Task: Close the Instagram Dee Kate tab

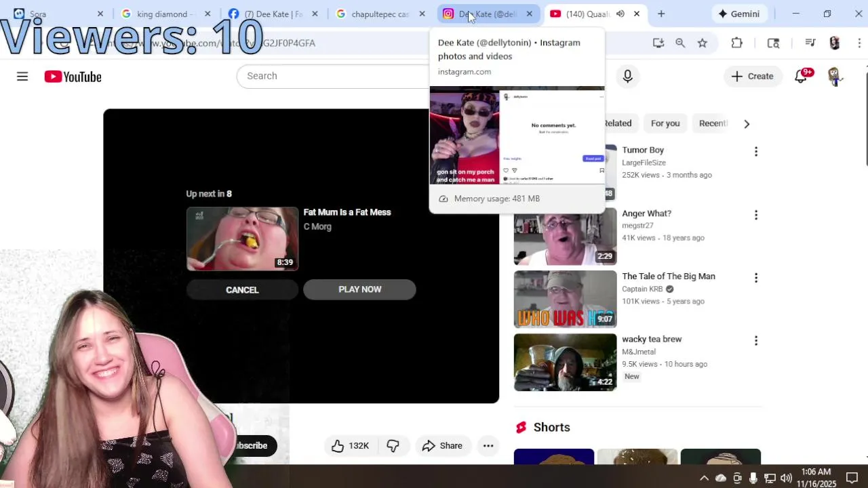Action: click(x=529, y=14)
